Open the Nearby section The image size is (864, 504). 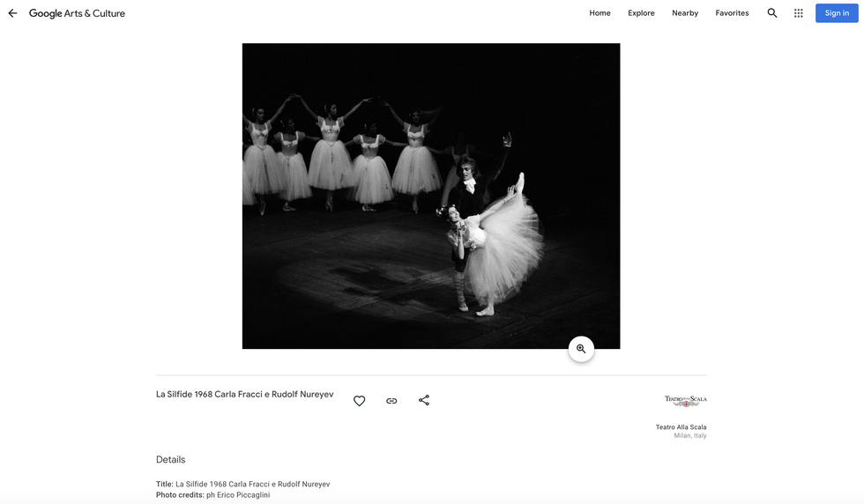click(x=685, y=13)
